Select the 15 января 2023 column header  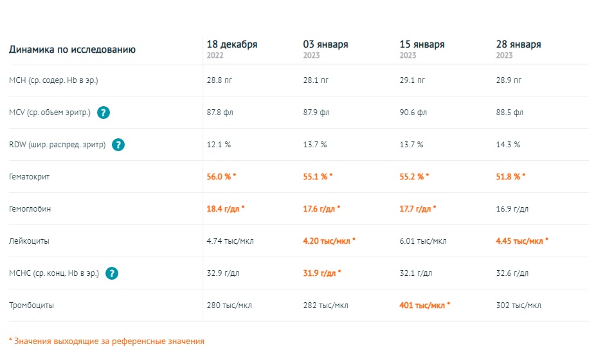422,49
